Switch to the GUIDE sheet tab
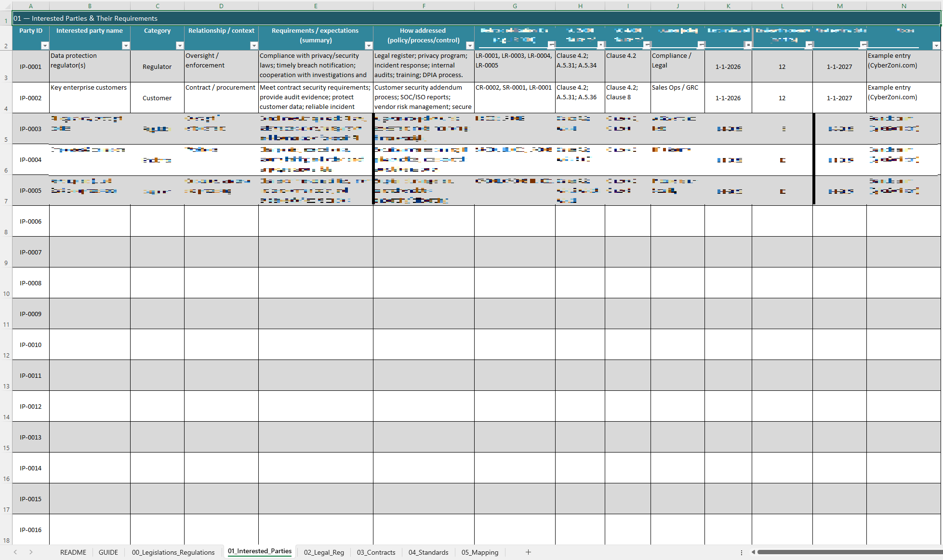Viewport: 943px width, 560px height. [x=108, y=552]
